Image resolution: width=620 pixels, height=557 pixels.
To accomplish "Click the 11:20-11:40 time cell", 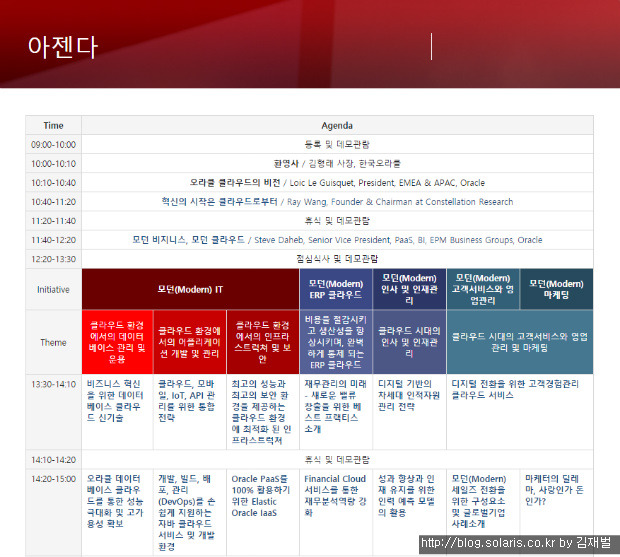I will 53,221.
